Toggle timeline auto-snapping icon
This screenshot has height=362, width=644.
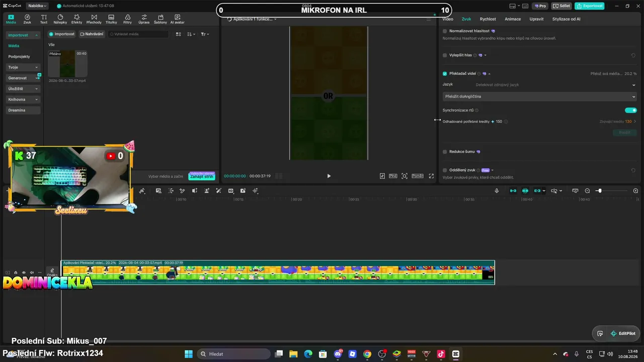525,191
